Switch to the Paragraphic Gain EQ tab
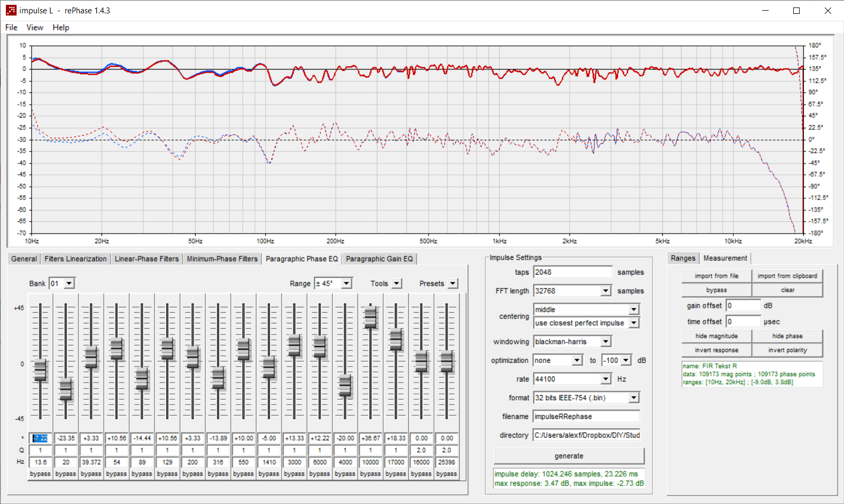The width and height of the screenshot is (844, 504). pyautogui.click(x=379, y=259)
